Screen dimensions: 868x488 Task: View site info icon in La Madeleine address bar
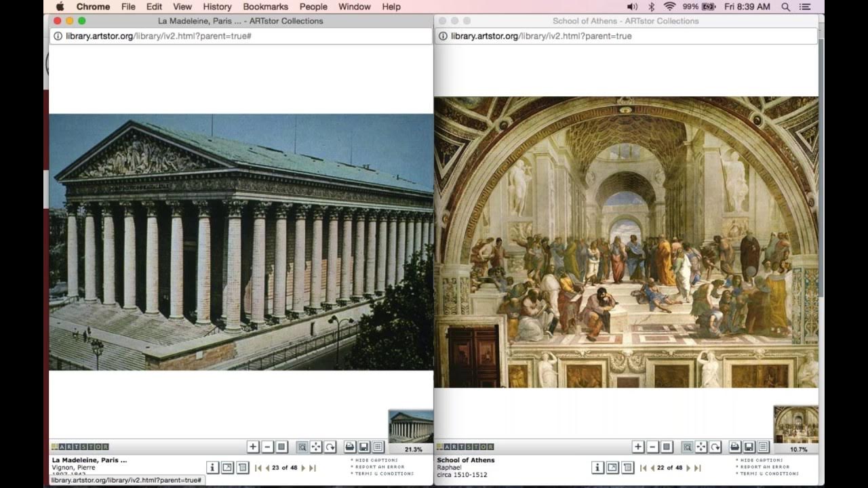pos(58,36)
